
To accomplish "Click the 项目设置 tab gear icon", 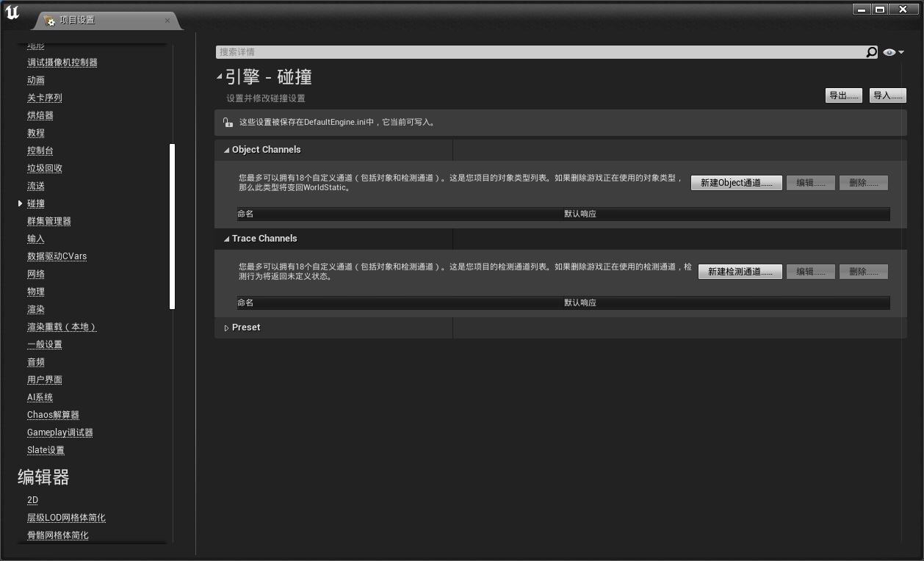I will [49, 21].
